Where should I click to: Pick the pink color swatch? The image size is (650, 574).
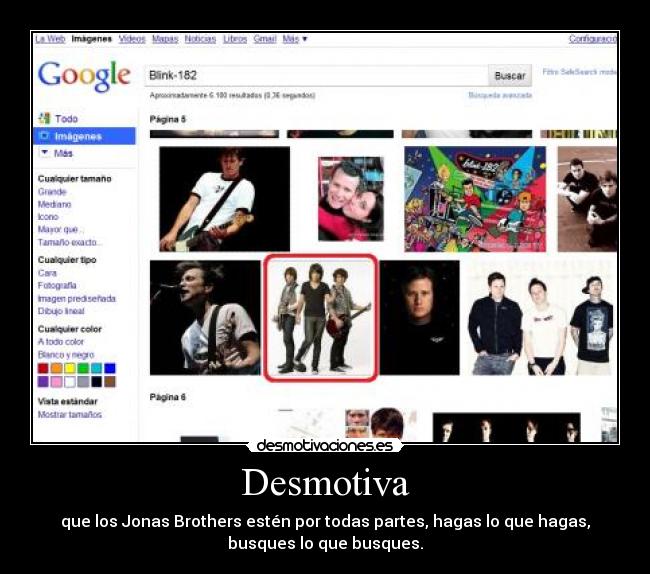click(x=56, y=381)
